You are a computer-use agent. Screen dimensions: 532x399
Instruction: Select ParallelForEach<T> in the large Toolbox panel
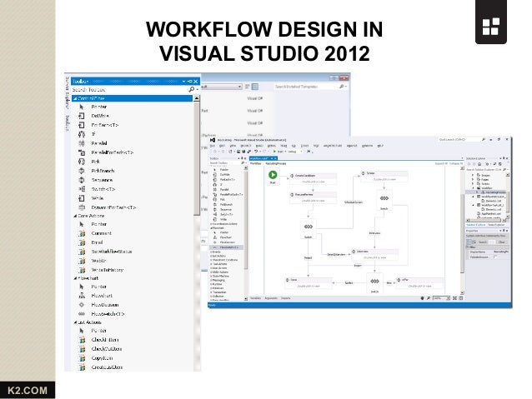pos(112,152)
